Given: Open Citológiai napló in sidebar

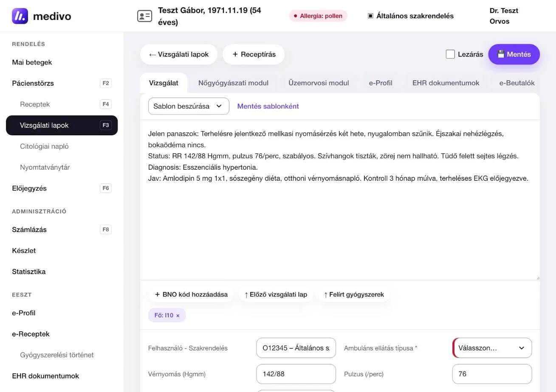Looking at the screenshot, I should click(x=62, y=146).
